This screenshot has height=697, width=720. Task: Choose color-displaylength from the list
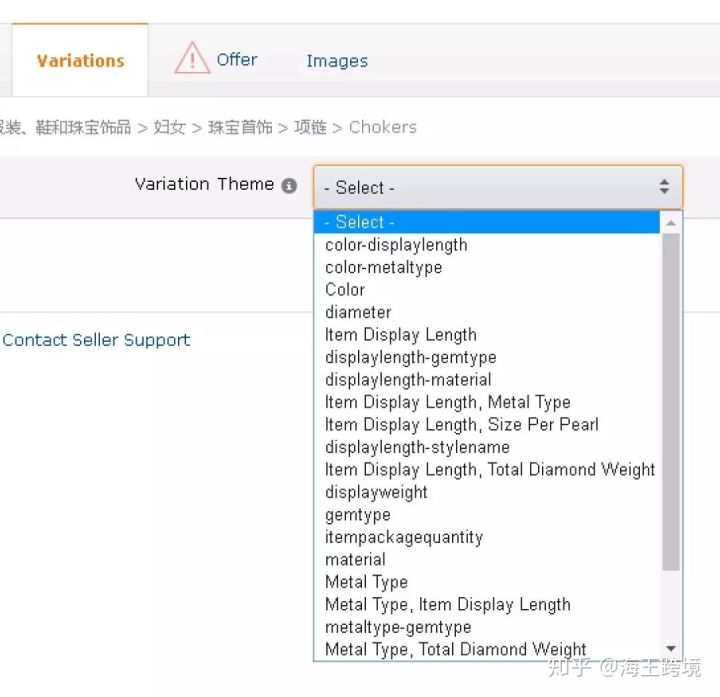(x=396, y=245)
